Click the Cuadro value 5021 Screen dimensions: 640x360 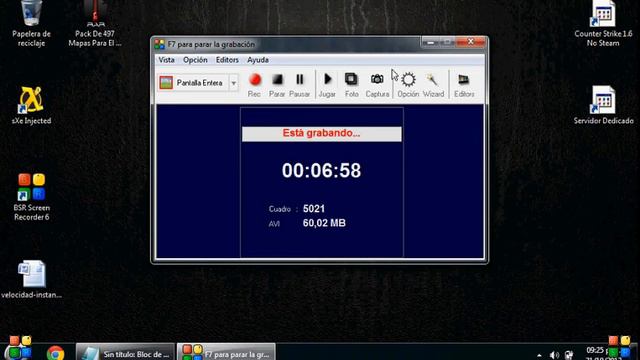pos(314,209)
